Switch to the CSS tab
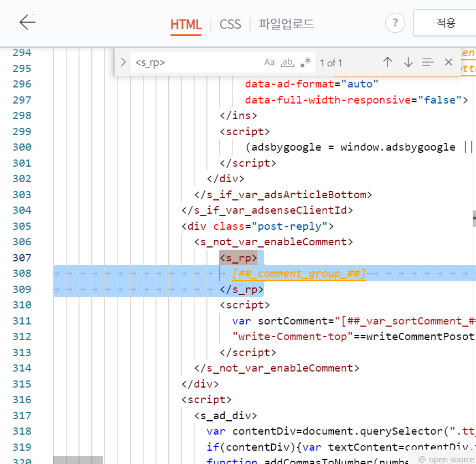This screenshot has width=476, height=464. pyautogui.click(x=230, y=24)
